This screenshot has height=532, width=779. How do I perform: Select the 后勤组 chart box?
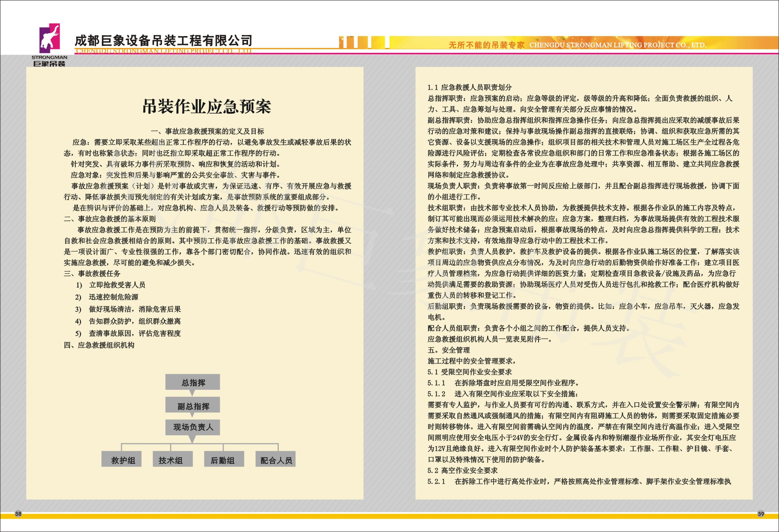click(224, 460)
